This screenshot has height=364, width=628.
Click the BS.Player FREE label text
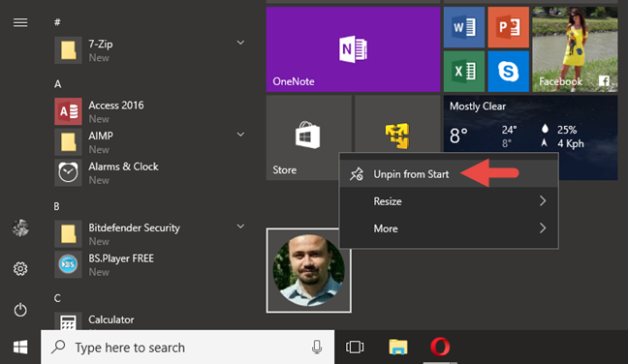121,258
